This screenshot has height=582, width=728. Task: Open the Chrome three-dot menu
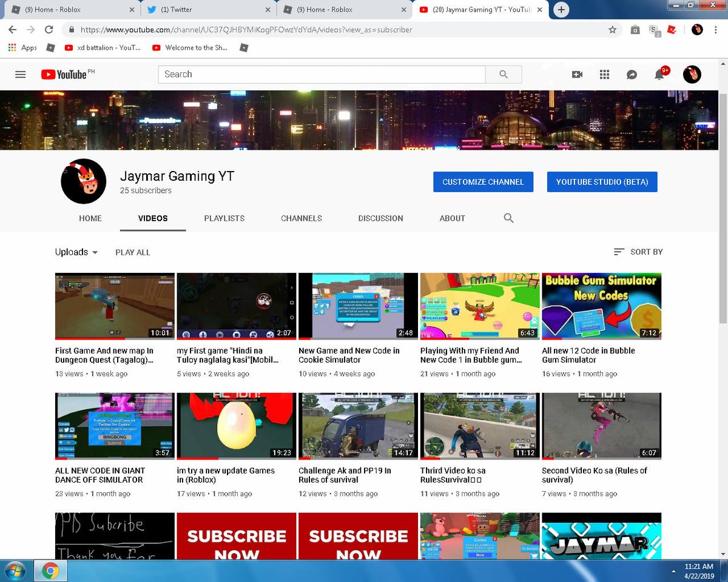tap(716, 30)
